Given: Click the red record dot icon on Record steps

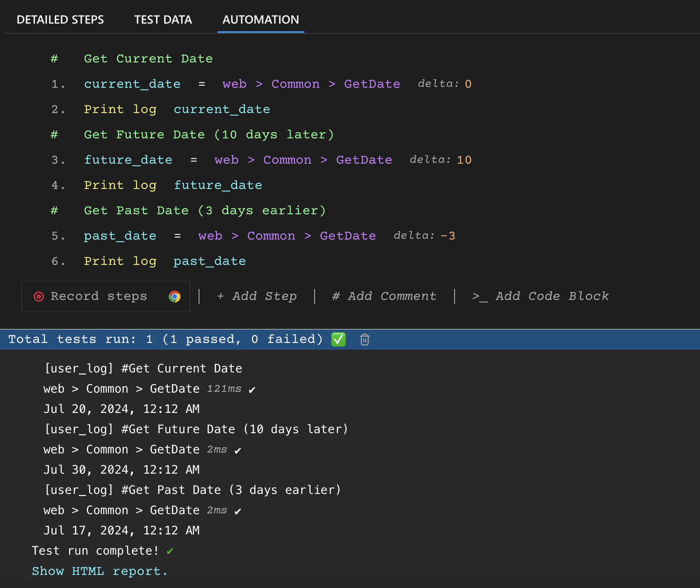Looking at the screenshot, I should click(38, 297).
